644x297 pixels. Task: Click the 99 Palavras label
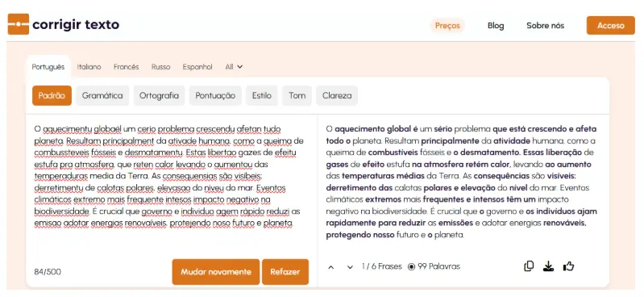[x=439, y=266]
